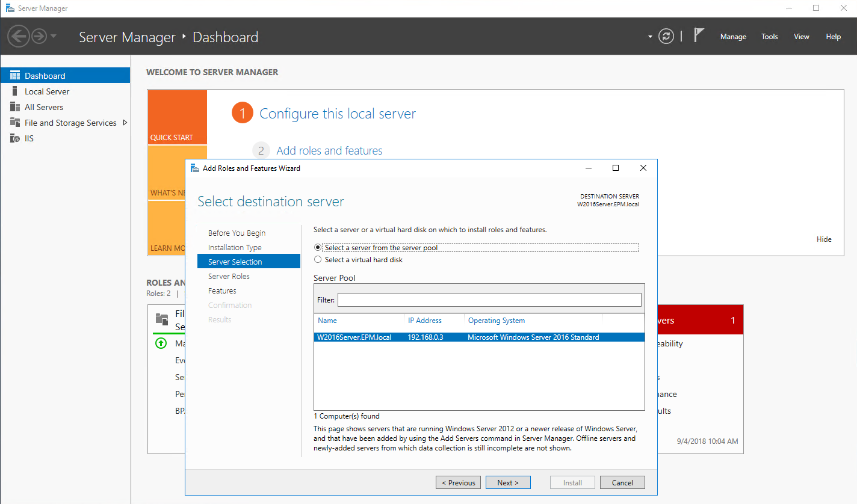Hide the welcome tile
The width and height of the screenshot is (857, 504).
824,239
